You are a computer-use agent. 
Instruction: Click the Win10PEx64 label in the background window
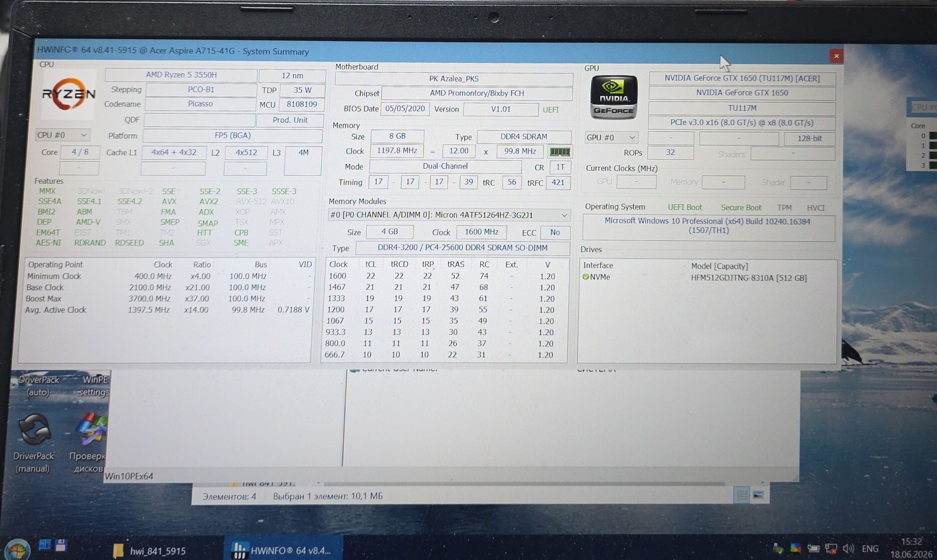pos(129,477)
